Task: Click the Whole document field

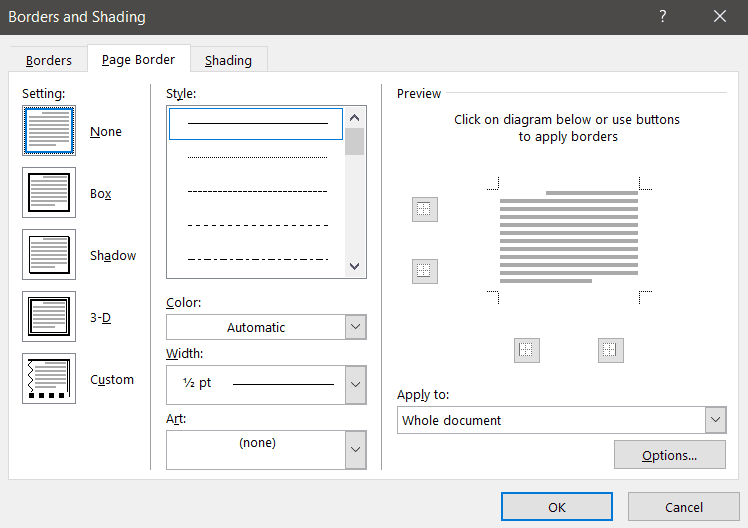Action: 551,420
